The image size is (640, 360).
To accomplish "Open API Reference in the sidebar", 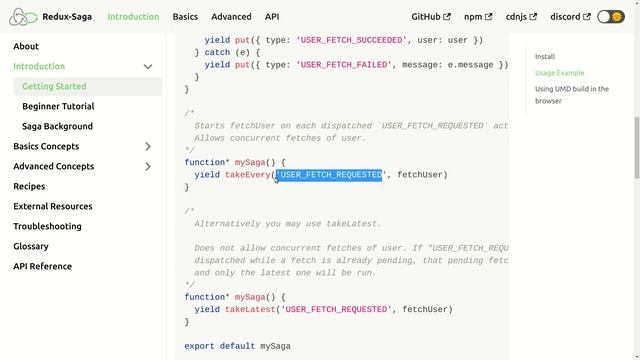I will point(42,266).
